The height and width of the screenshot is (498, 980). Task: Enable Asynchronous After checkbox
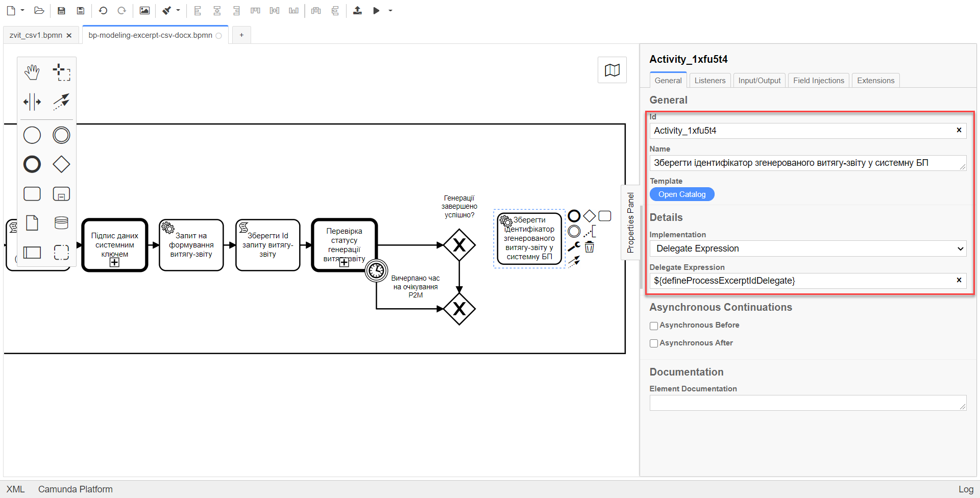point(654,343)
